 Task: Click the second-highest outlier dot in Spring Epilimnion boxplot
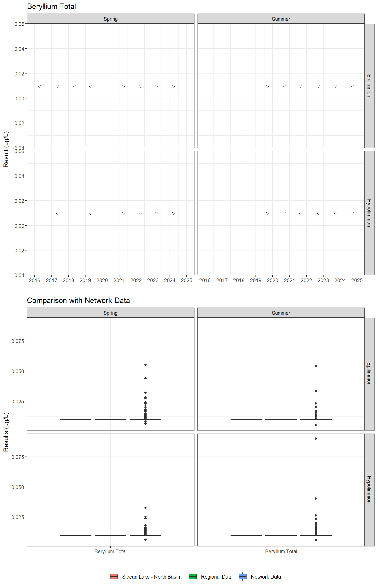click(145, 378)
